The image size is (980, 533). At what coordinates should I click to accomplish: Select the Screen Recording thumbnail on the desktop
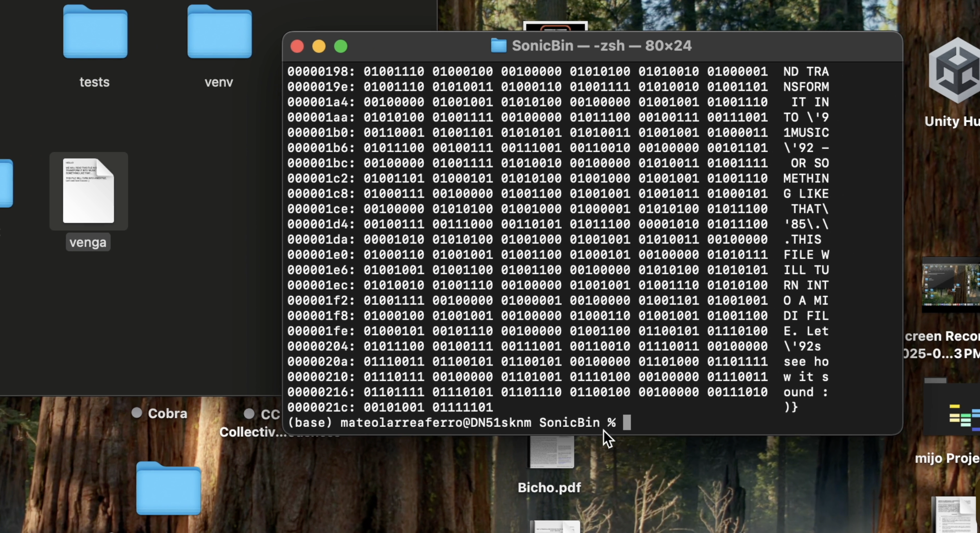pyautogui.click(x=951, y=285)
